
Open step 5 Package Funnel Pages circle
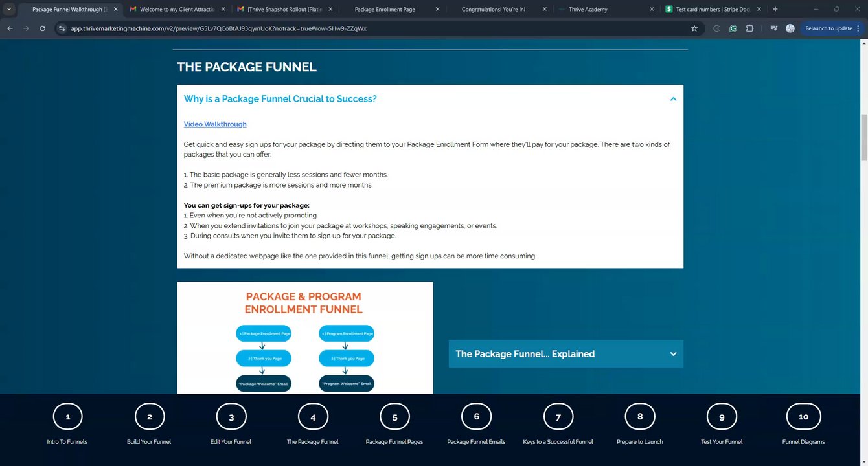[394, 417]
